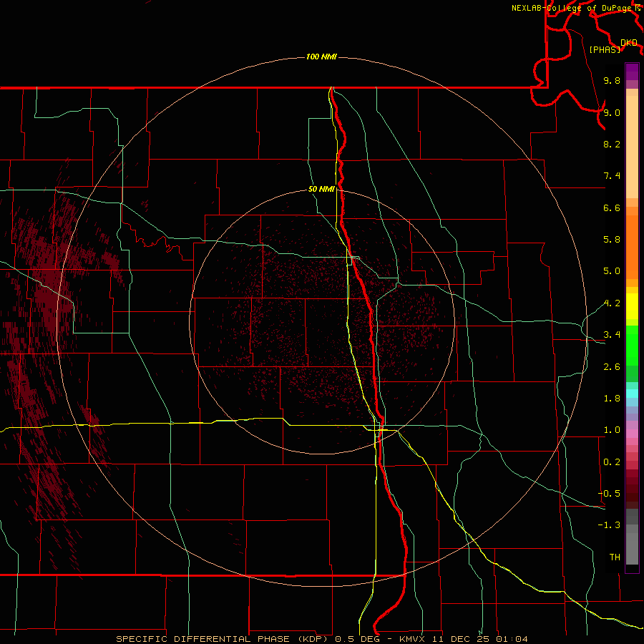The width and height of the screenshot is (644, 644).
Task: Click the [PHAS] legend header label
Action: pyautogui.click(x=605, y=49)
